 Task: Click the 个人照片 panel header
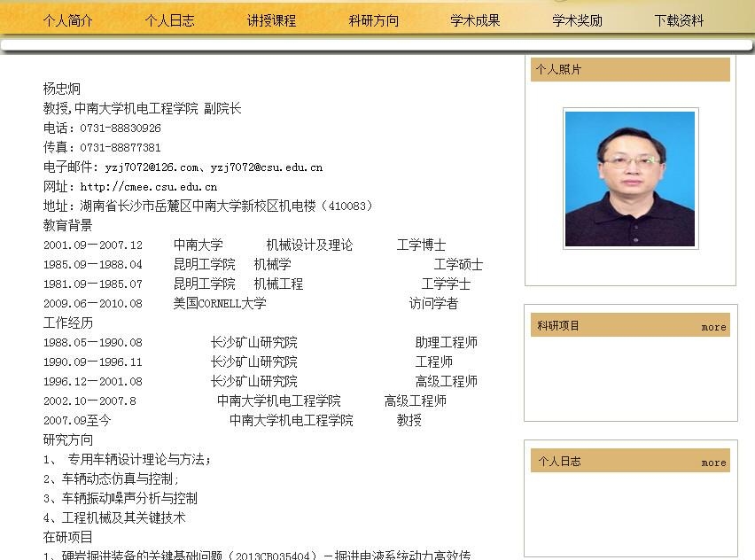coord(558,70)
